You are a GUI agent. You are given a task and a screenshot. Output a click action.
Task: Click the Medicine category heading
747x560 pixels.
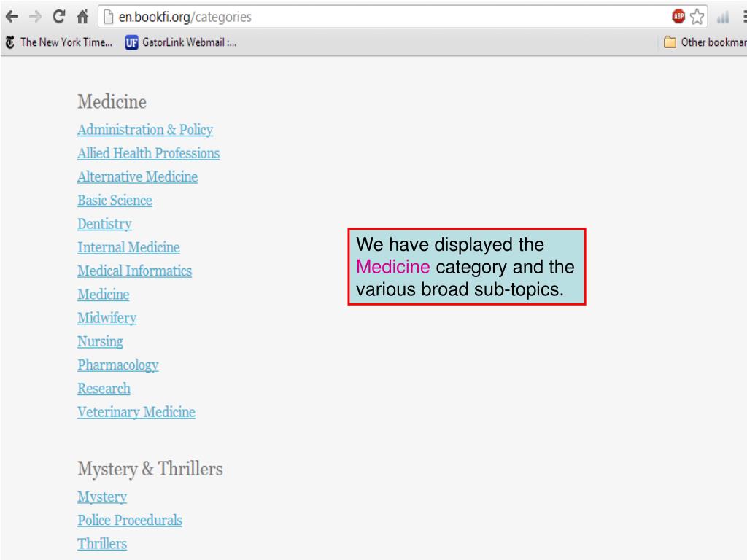(112, 102)
